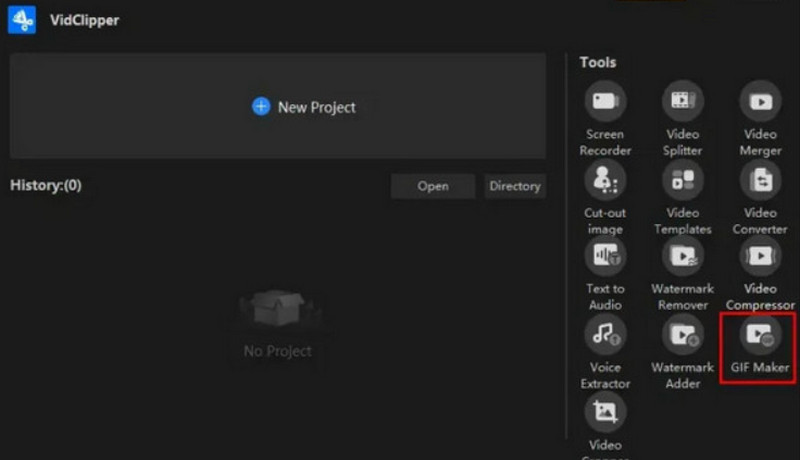Open the Video Cropper tool at bottom

tap(604, 411)
